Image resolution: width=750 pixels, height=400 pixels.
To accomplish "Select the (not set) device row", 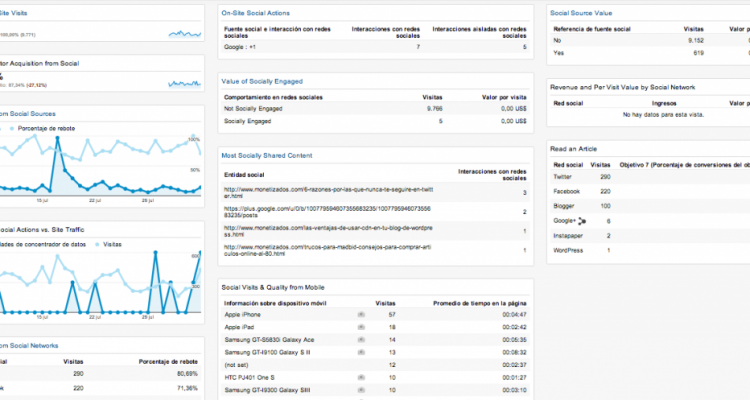I will (375, 365).
